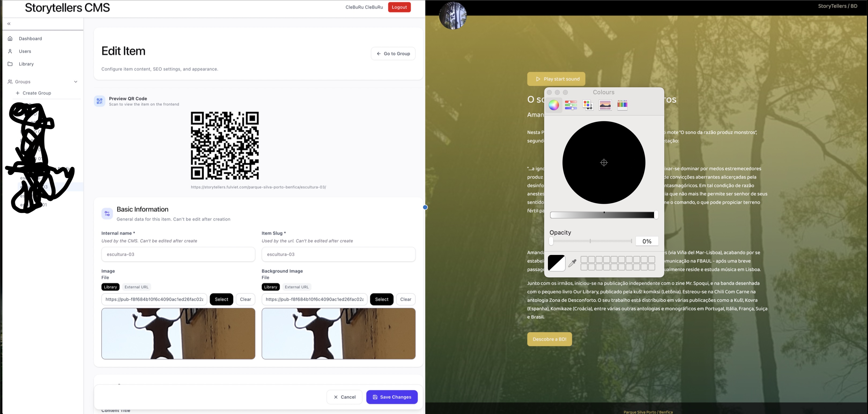Click the blue split-view divider handle

pyautogui.click(x=425, y=207)
